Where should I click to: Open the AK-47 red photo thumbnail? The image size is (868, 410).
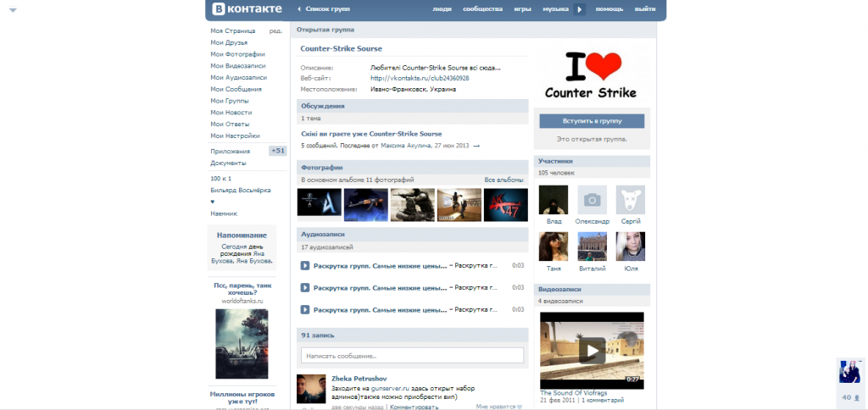505,205
